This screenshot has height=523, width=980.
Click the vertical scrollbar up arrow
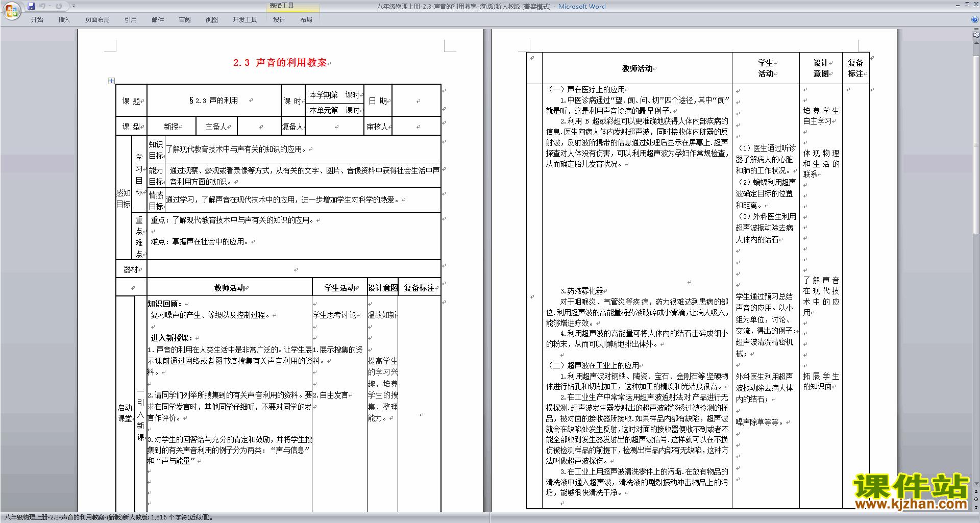tap(976, 42)
